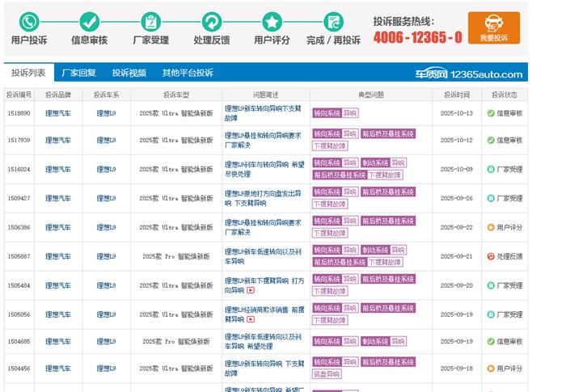Switch to the 厂家回复 tab

coord(78,73)
